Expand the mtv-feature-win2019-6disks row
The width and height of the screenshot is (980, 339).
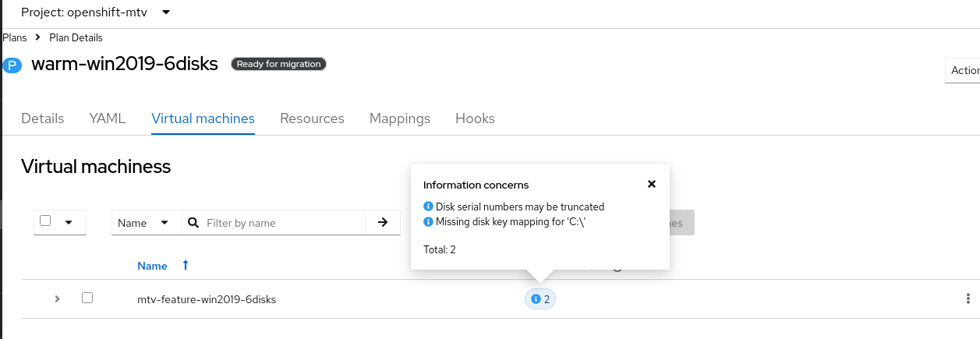57,298
